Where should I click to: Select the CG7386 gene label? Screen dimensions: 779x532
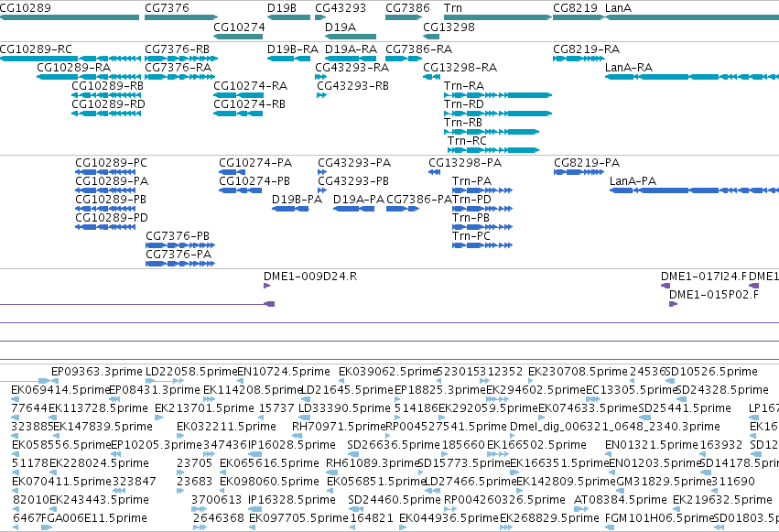[x=408, y=8]
